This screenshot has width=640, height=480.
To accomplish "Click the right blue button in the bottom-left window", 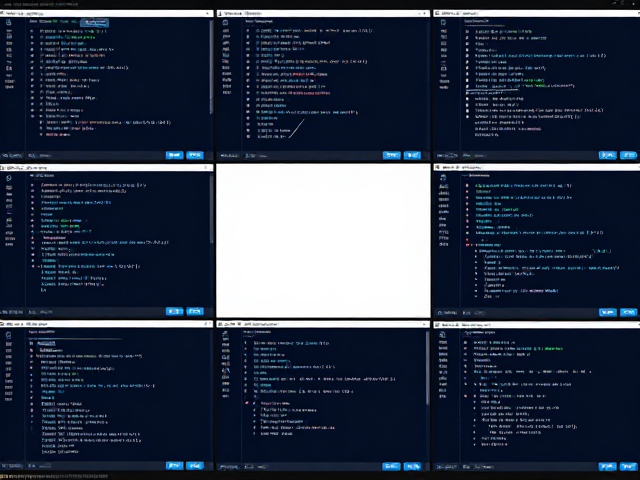I will click(x=195, y=466).
